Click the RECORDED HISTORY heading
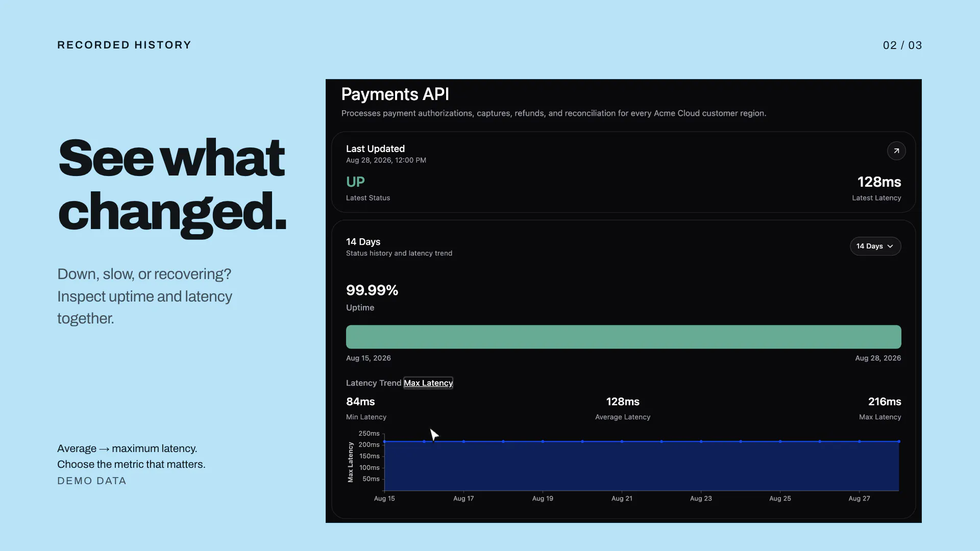Image resolution: width=980 pixels, height=551 pixels. (124, 45)
